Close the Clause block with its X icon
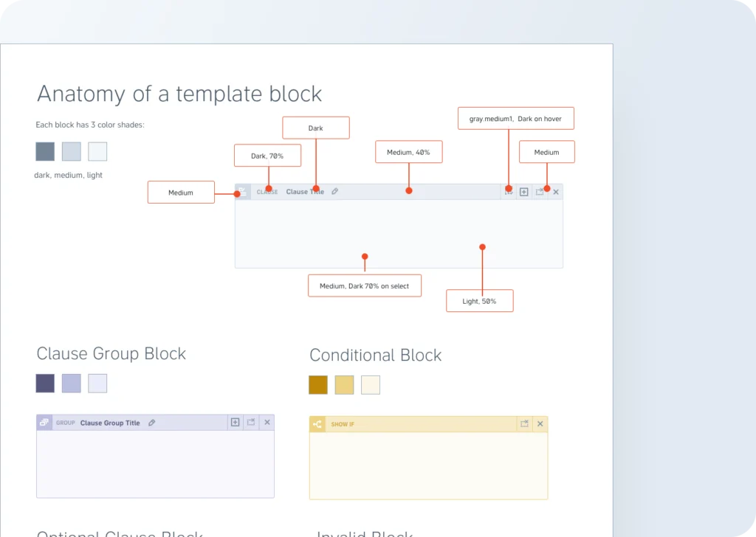The image size is (756, 537). tap(556, 192)
